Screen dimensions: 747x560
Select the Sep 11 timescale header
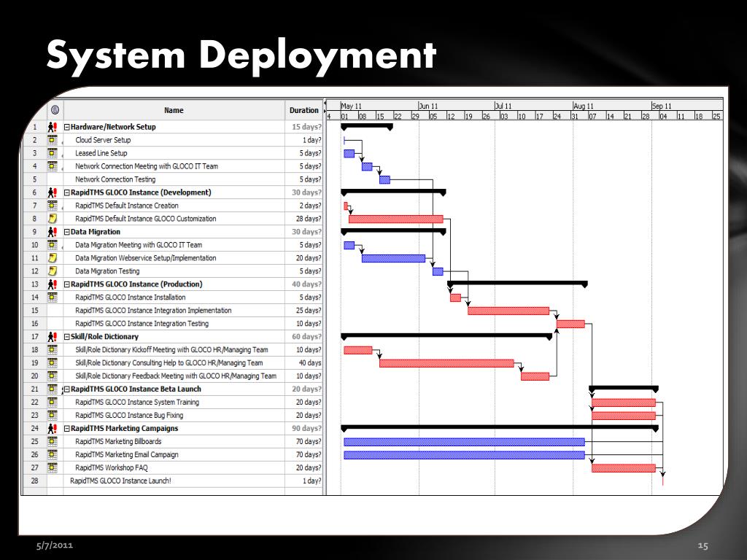687,106
